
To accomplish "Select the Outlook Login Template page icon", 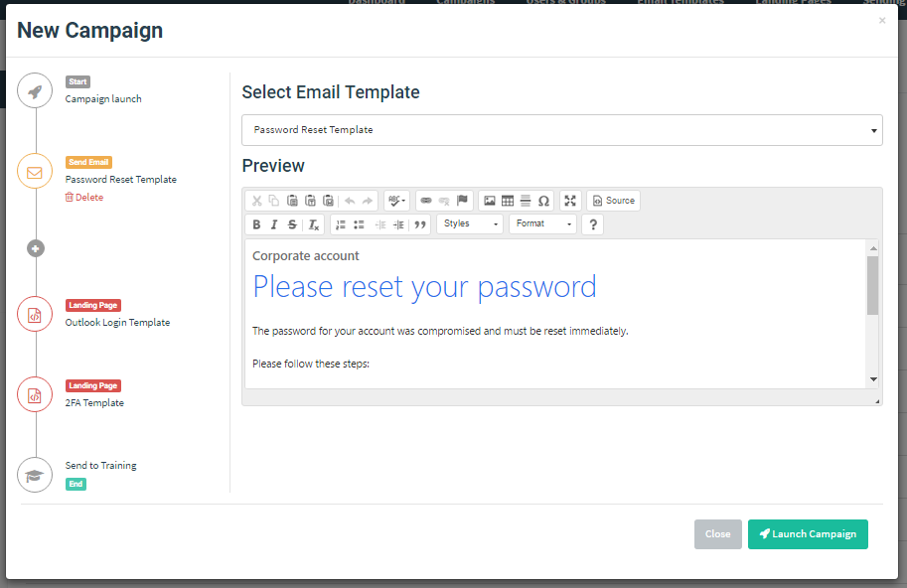I will point(35,314).
